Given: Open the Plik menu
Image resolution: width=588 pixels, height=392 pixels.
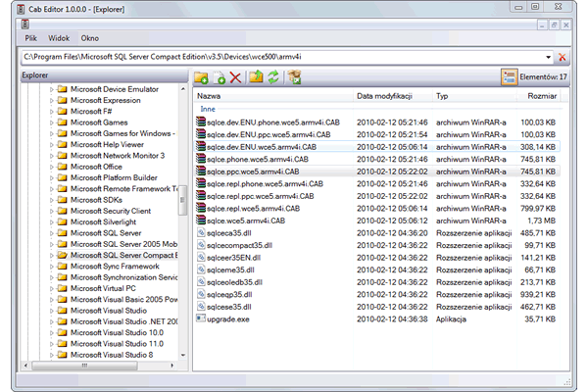Looking at the screenshot, I should tap(30, 38).
